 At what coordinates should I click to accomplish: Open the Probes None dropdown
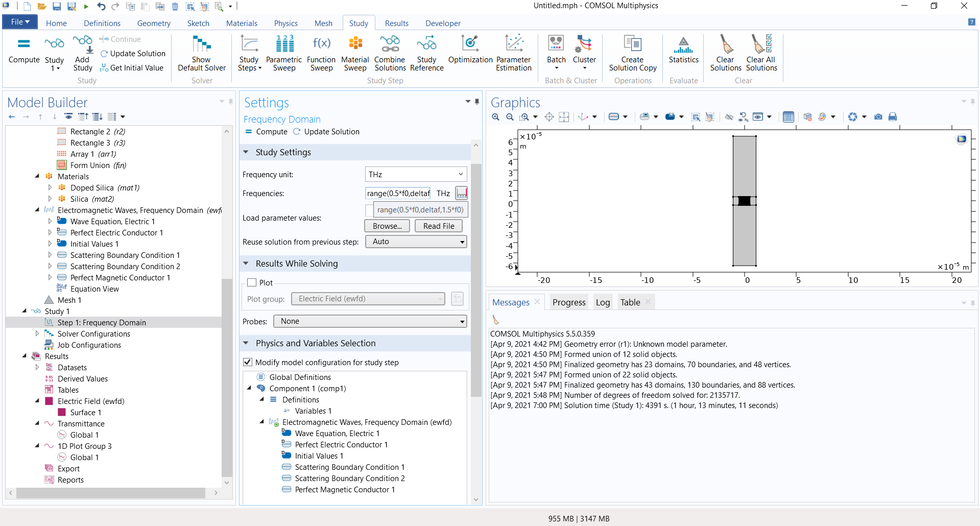point(370,321)
